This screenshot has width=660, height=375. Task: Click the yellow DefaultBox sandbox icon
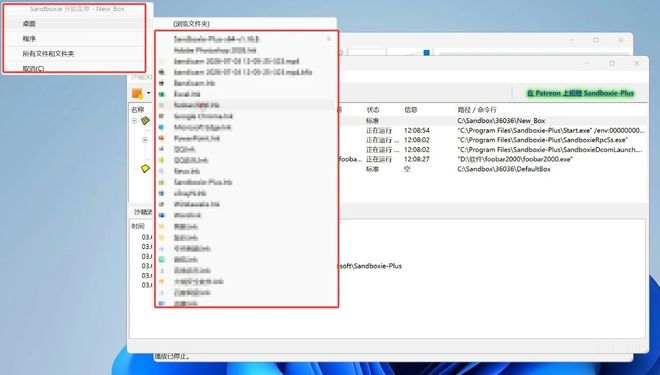click(x=145, y=169)
